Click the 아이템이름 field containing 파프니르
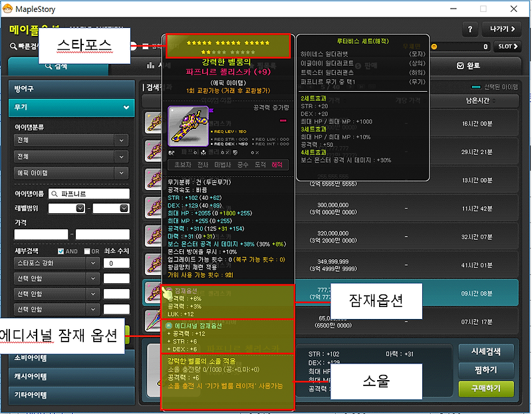The width and height of the screenshot is (532, 414). 89,194
